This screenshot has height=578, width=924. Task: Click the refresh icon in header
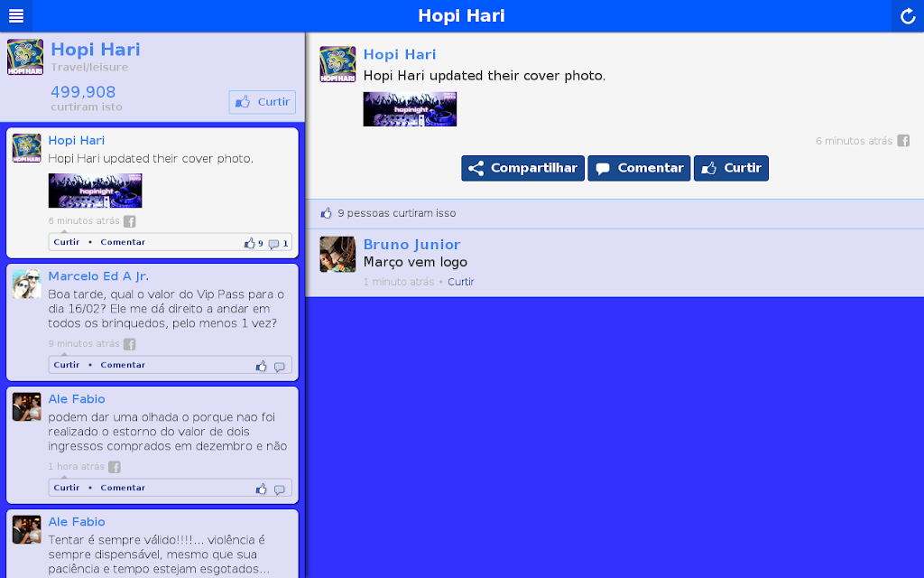(908, 16)
